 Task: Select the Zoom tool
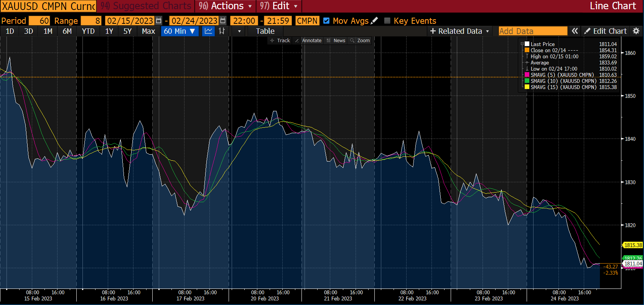360,40
